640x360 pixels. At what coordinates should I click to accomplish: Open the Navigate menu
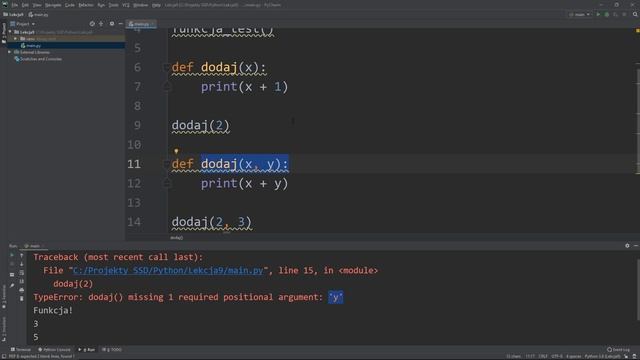tap(53, 5)
